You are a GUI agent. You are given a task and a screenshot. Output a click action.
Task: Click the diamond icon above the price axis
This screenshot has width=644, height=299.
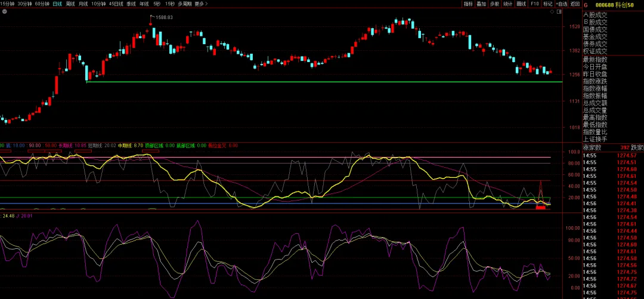pos(553,12)
